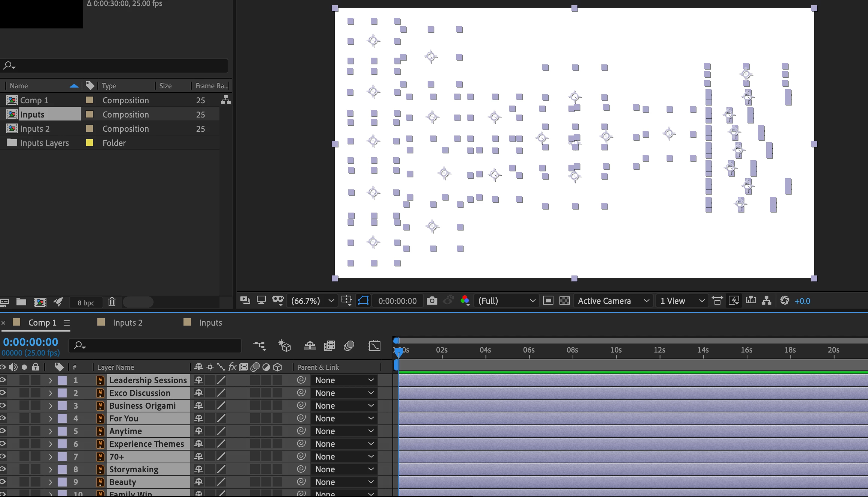The image size is (868, 497).
Task: Click the label color swatch of the Inputs Layers folder
Action: [89, 143]
